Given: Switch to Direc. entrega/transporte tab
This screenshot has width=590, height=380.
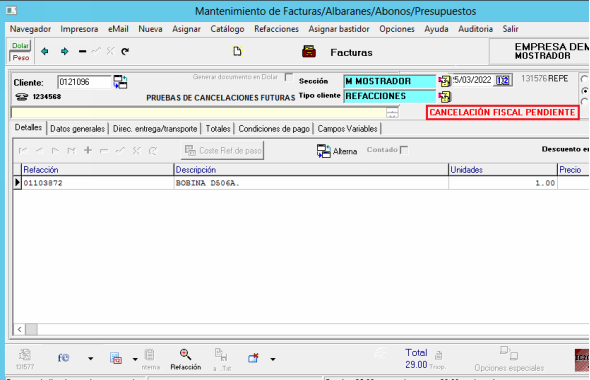Looking at the screenshot, I should point(155,129).
